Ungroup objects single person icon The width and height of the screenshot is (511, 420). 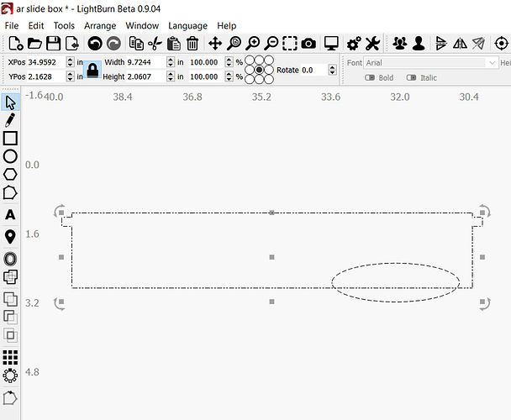419,44
